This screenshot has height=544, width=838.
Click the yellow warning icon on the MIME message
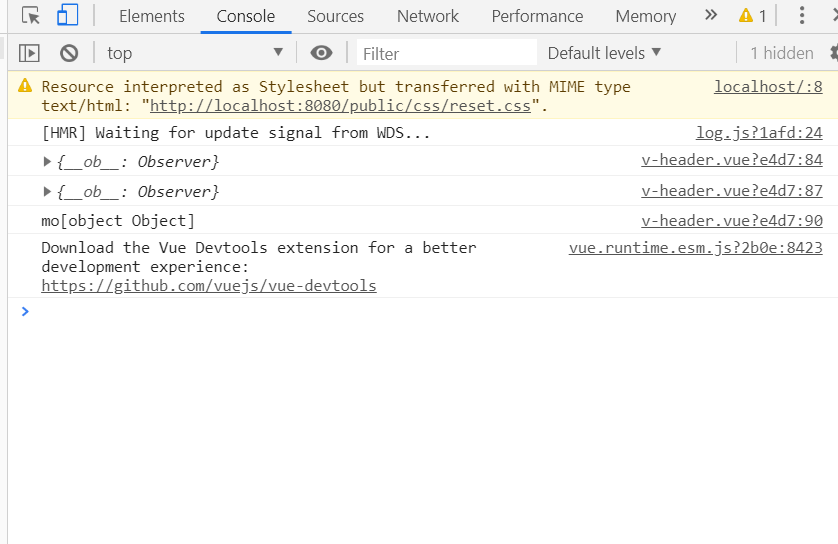pyautogui.click(x=25, y=86)
